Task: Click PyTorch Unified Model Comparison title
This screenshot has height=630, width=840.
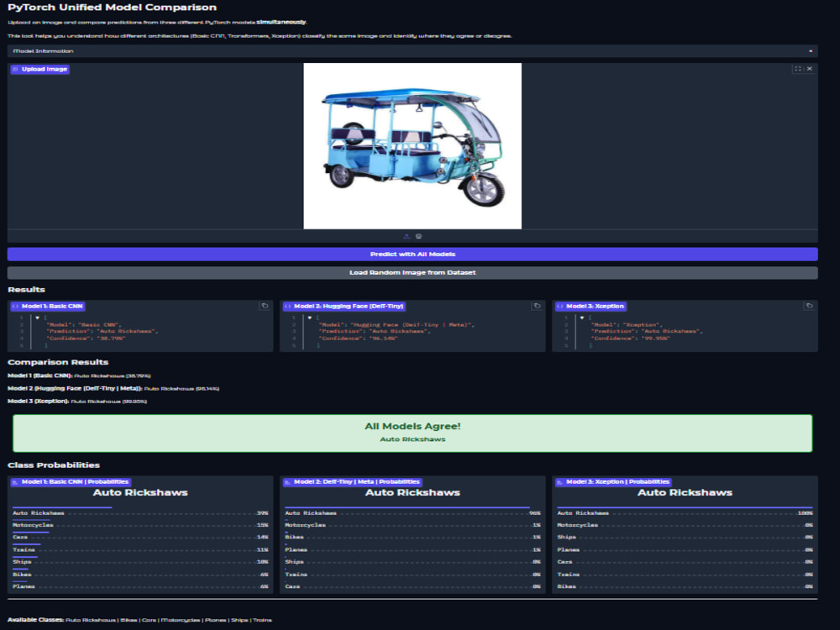Action: click(112, 8)
